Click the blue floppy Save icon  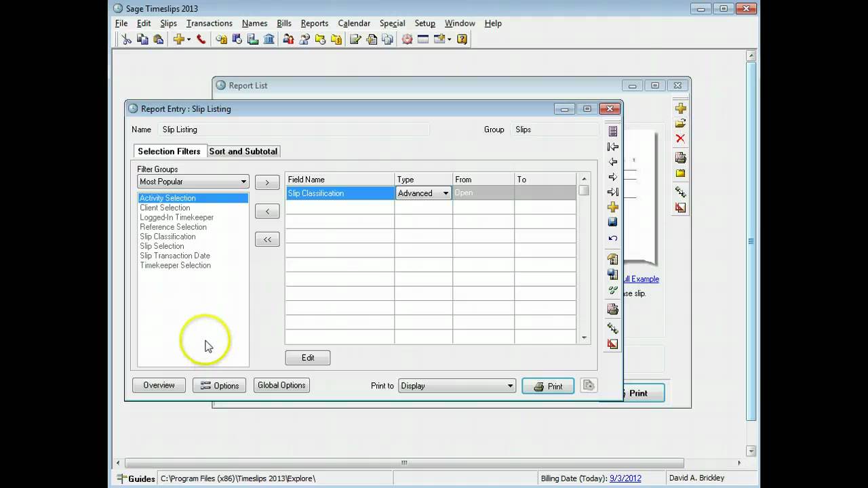tap(613, 222)
